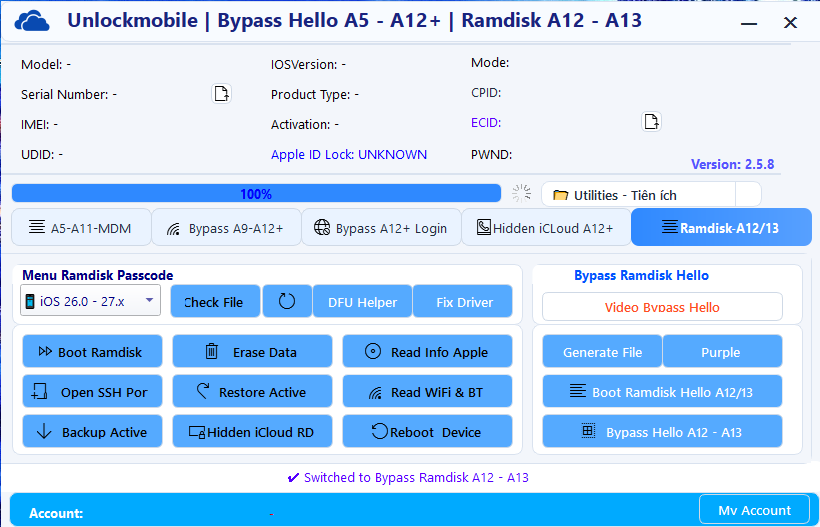Open the My Account button
Screen dimensions: 820x527
(754, 510)
